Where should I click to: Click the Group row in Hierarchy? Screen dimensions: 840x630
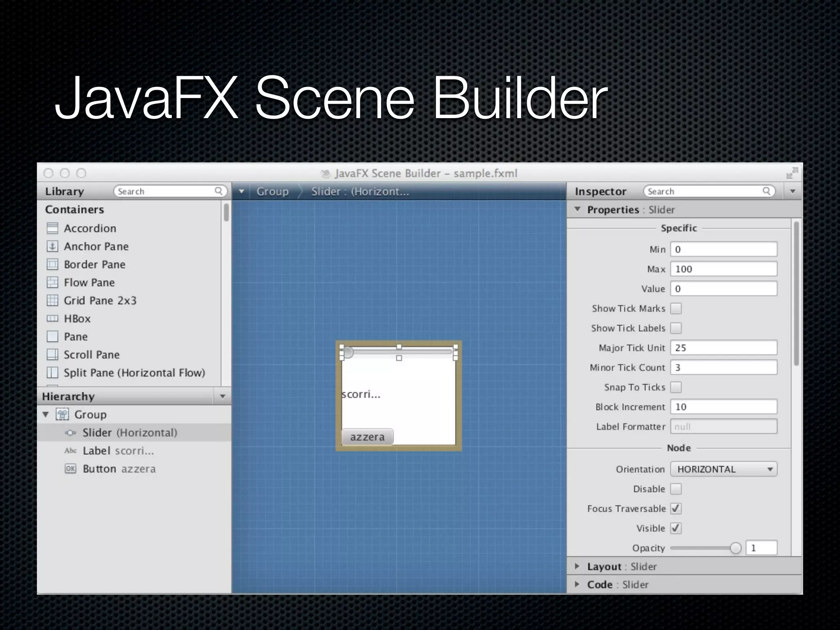pos(134,414)
